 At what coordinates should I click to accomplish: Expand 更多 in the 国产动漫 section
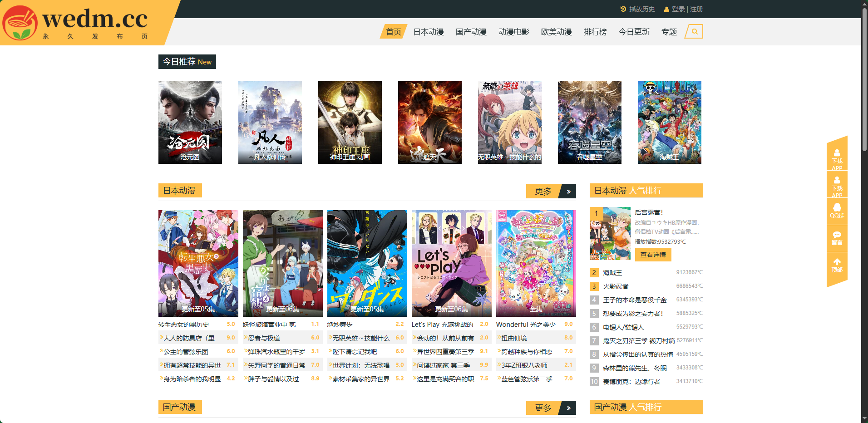551,408
